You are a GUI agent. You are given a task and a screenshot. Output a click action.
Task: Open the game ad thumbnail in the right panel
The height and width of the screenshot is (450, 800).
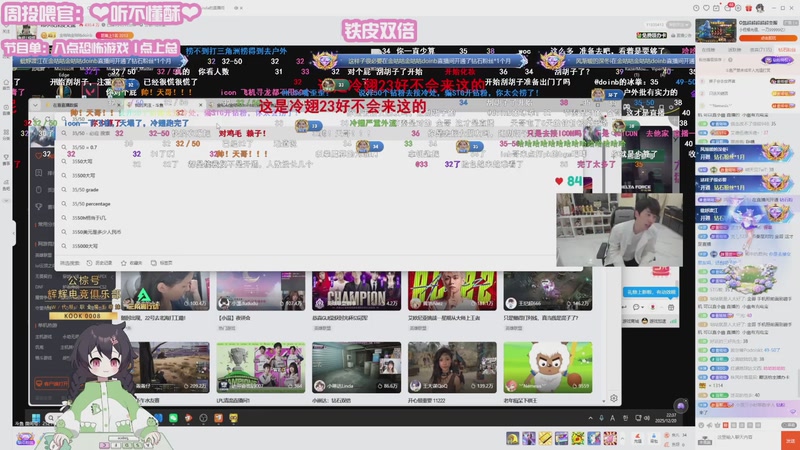click(x=716, y=31)
